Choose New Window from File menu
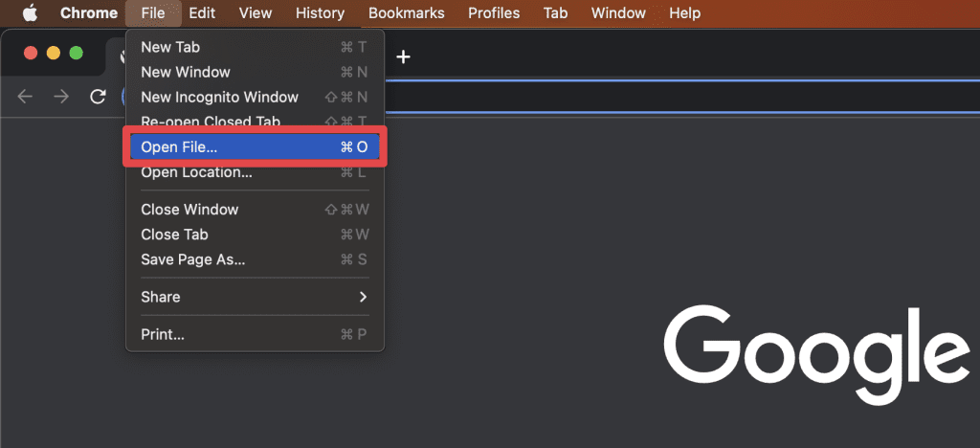Image resolution: width=980 pixels, height=448 pixels. coord(255,72)
